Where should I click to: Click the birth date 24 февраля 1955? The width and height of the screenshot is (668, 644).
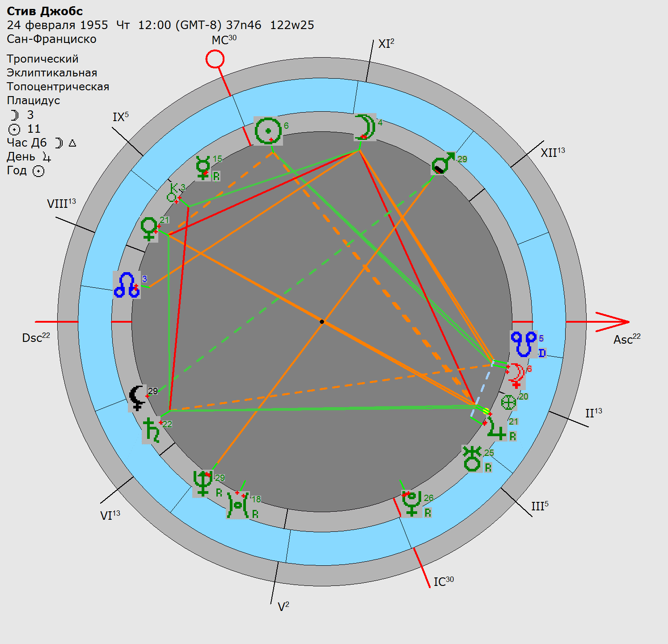(57, 25)
